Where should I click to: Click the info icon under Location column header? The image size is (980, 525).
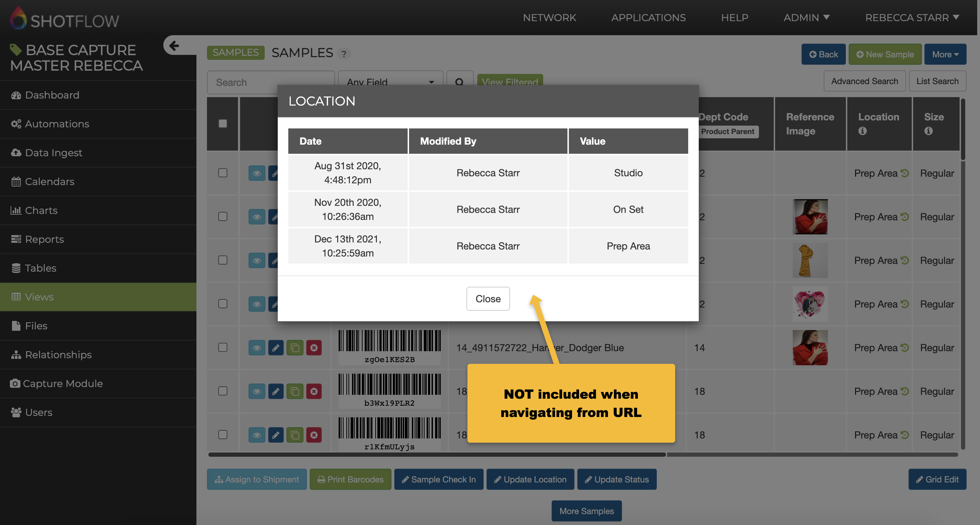click(862, 131)
